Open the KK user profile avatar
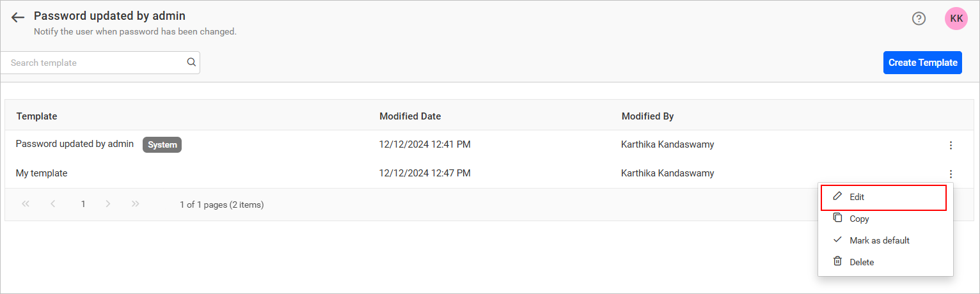The image size is (980, 294). (956, 19)
